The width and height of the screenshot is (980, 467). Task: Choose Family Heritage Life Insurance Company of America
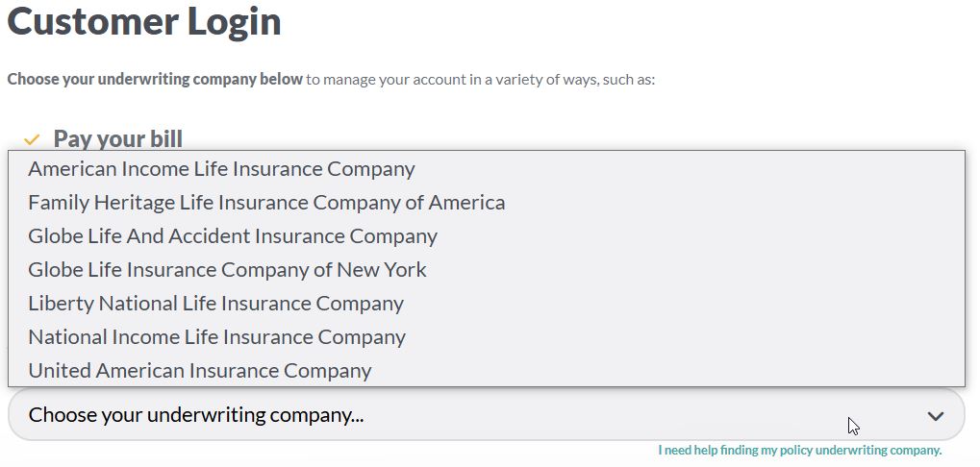(x=266, y=203)
